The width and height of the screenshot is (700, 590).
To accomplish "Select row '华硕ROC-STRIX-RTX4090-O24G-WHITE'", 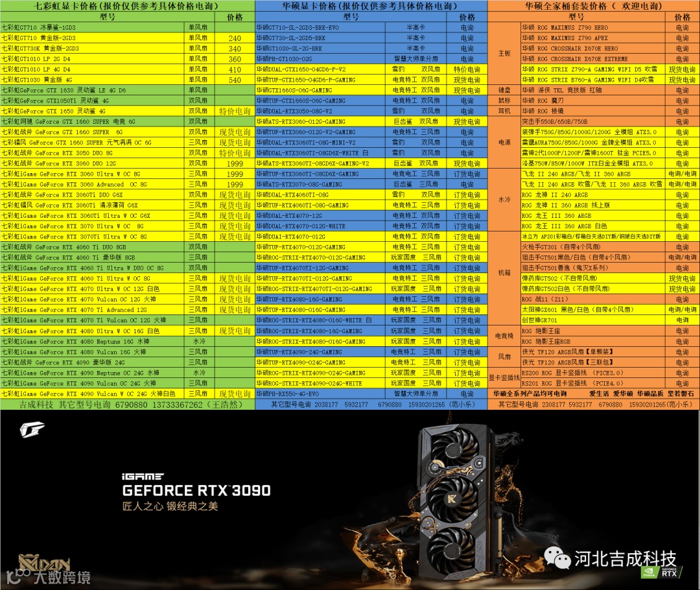I will [x=371, y=383].
